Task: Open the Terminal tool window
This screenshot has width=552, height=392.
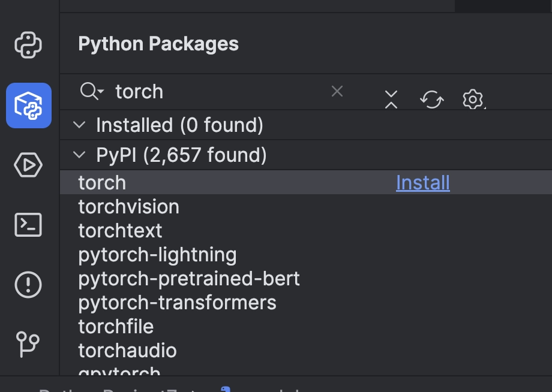Action: [28, 225]
